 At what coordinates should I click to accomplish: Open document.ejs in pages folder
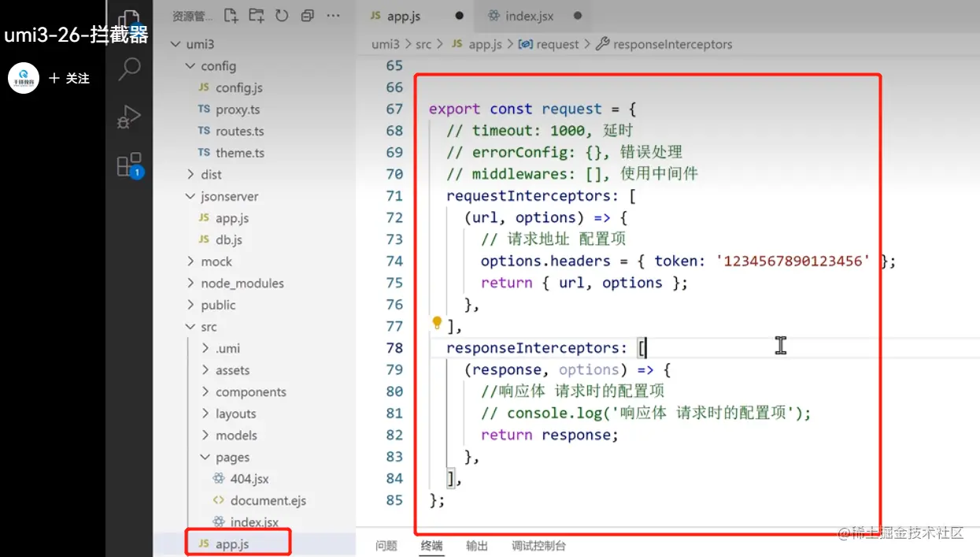click(268, 500)
